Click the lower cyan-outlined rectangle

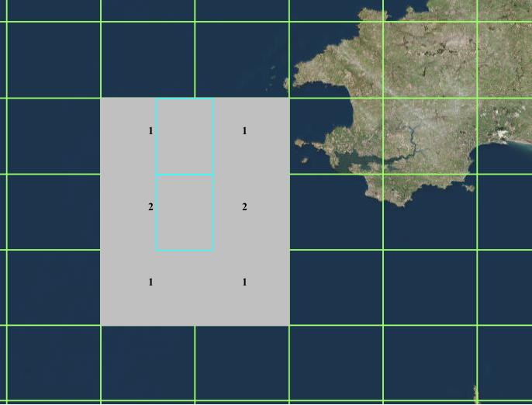click(185, 213)
